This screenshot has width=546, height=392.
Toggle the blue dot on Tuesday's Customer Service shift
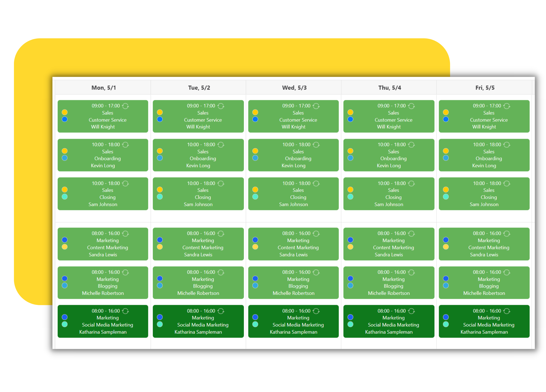pos(160,119)
